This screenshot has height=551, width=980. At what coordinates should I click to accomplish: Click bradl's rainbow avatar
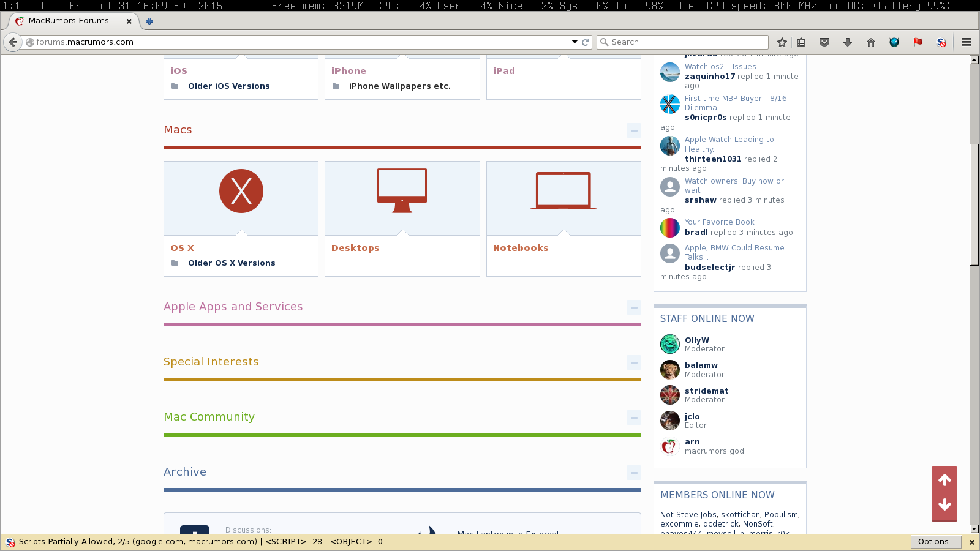coord(670,228)
